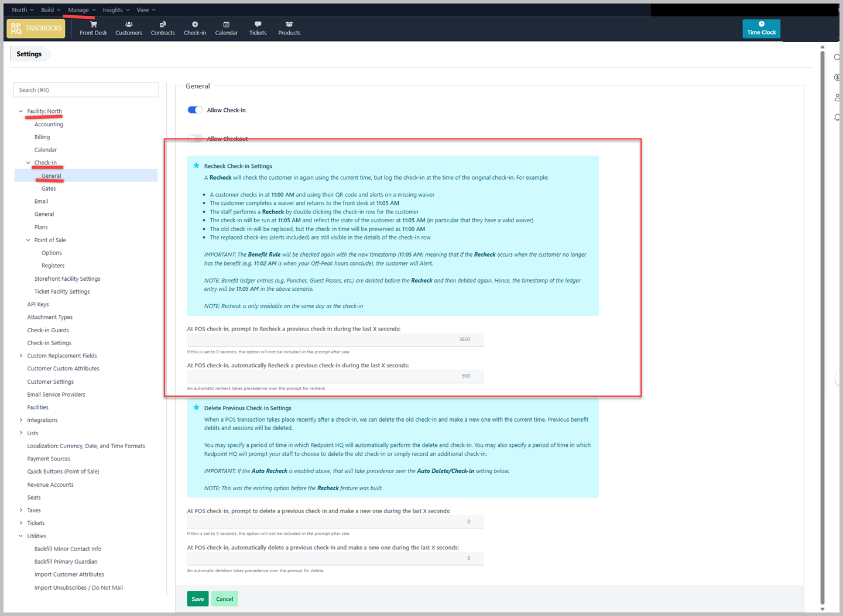
Task: Click the settings Search field
Action: pyautogui.click(x=86, y=90)
